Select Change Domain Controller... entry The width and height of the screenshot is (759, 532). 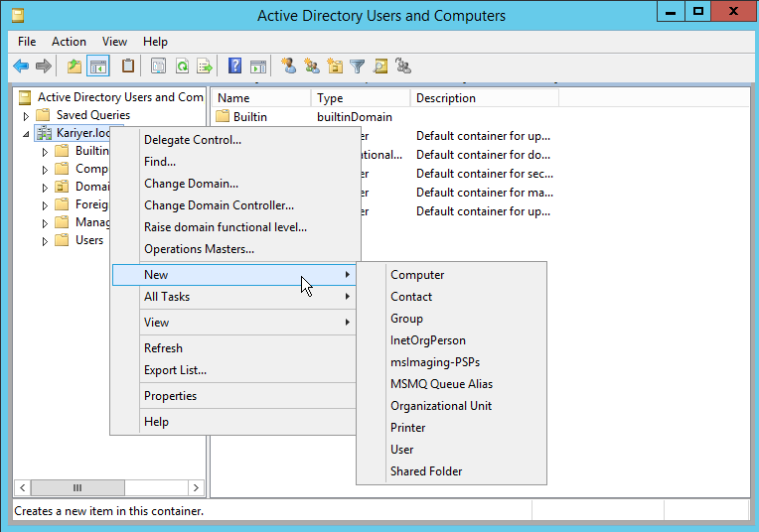click(235, 205)
